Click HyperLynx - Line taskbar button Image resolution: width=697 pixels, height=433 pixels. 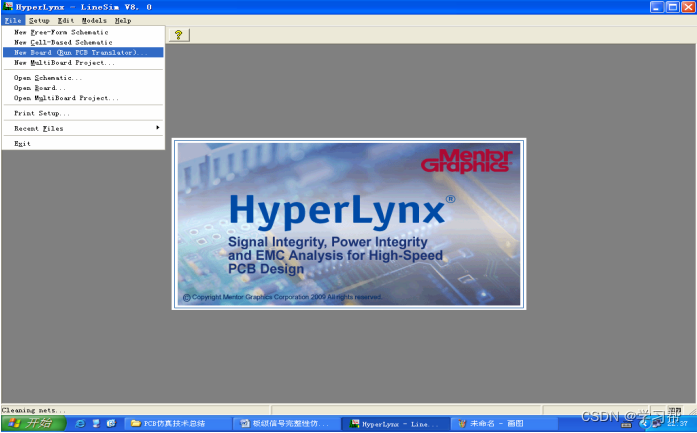click(396, 424)
